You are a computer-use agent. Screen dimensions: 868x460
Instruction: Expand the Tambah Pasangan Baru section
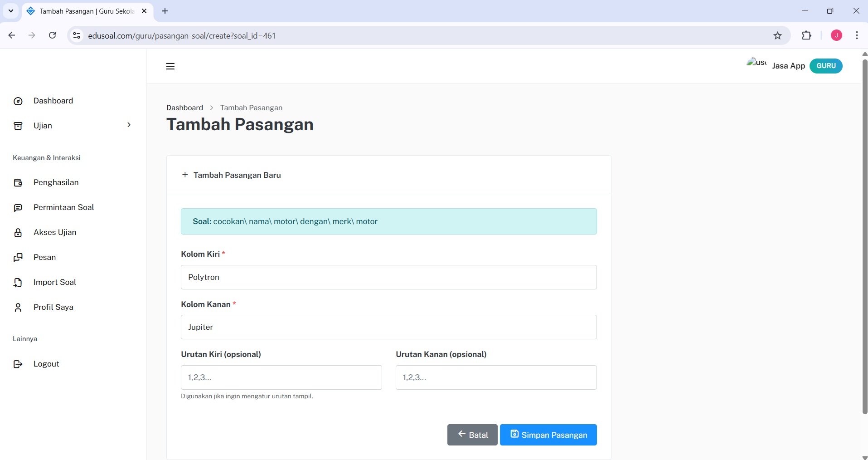[232, 175]
